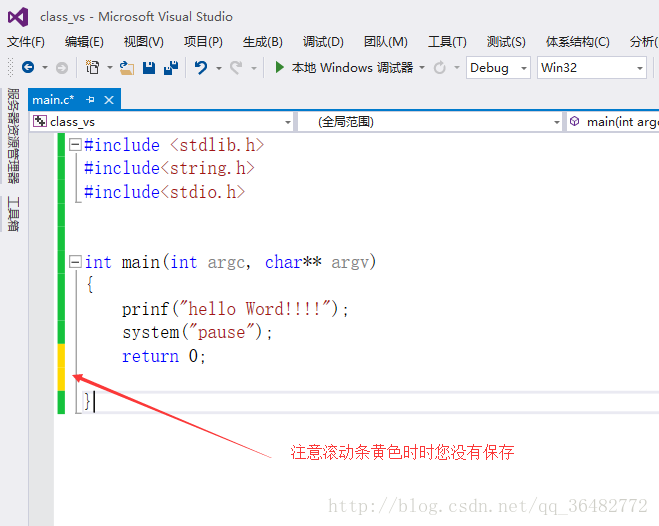
Task: Open the 调试(D) menu
Action: click(323, 42)
